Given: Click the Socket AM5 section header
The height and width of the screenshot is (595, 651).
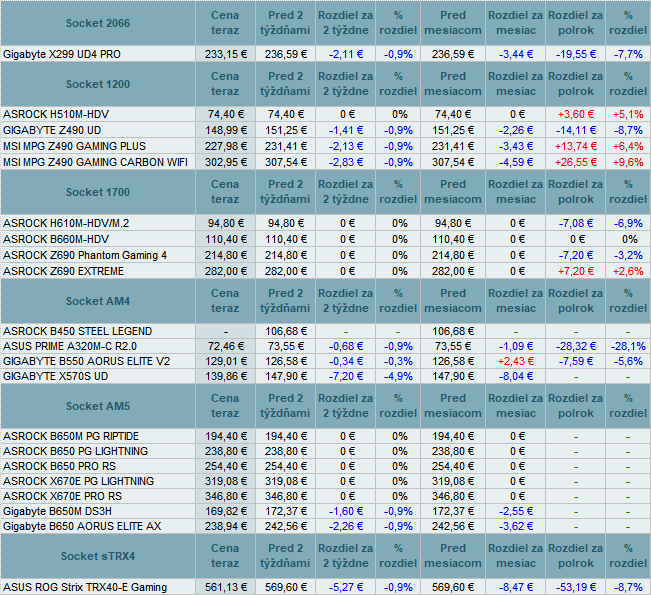Looking at the screenshot, I should pyautogui.click(x=98, y=406).
